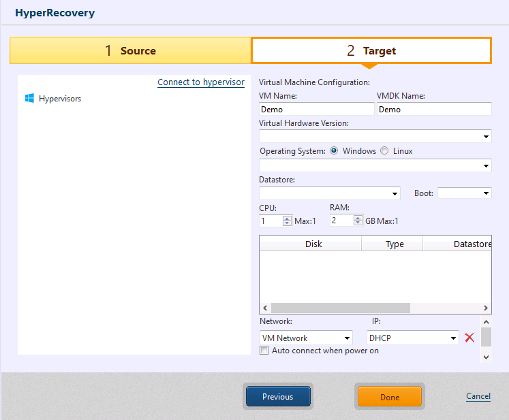Select Linux operating system radio button
Screen dimensions: 509x420
tap(384, 151)
